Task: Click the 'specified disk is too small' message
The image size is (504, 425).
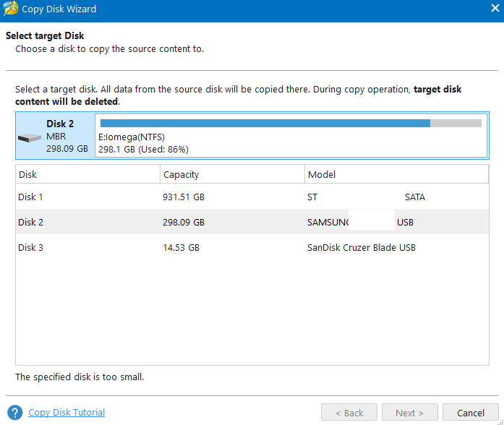Action: click(x=80, y=377)
